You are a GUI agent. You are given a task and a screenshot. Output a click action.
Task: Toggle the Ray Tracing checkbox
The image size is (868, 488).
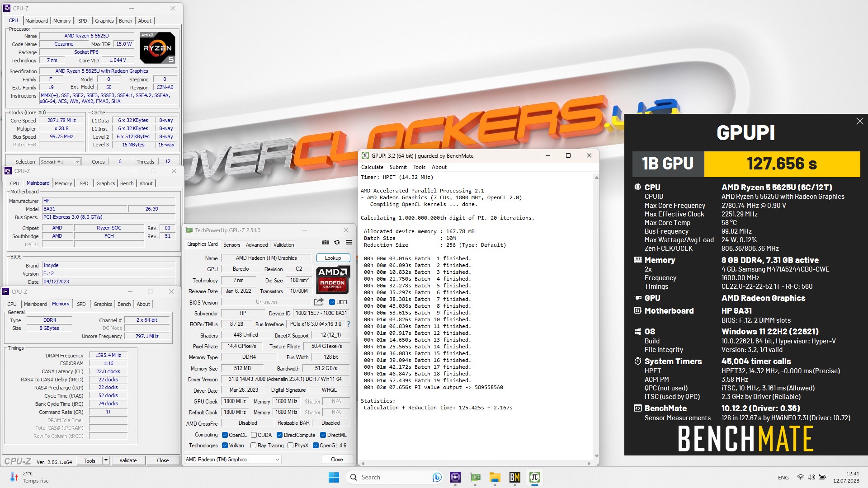tap(254, 446)
